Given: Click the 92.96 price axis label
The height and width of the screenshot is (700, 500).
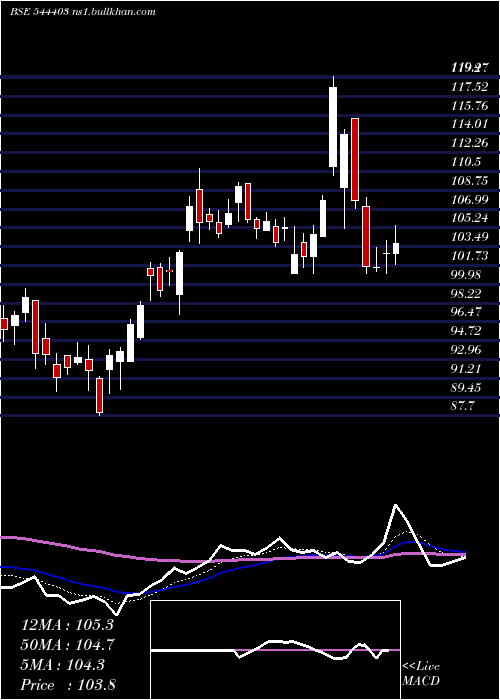Looking at the screenshot, I should (x=466, y=350).
